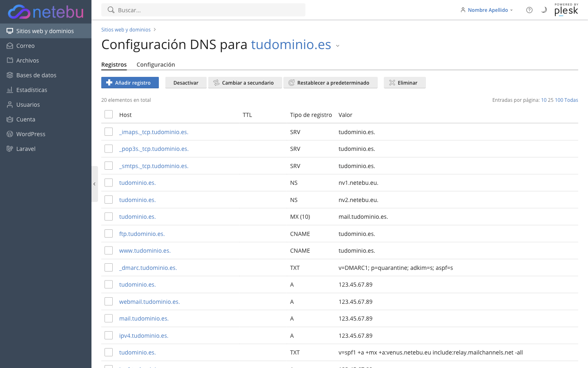Screen dimensions: 588x368
Task: Show 25 entries per page
Action: (x=550, y=100)
